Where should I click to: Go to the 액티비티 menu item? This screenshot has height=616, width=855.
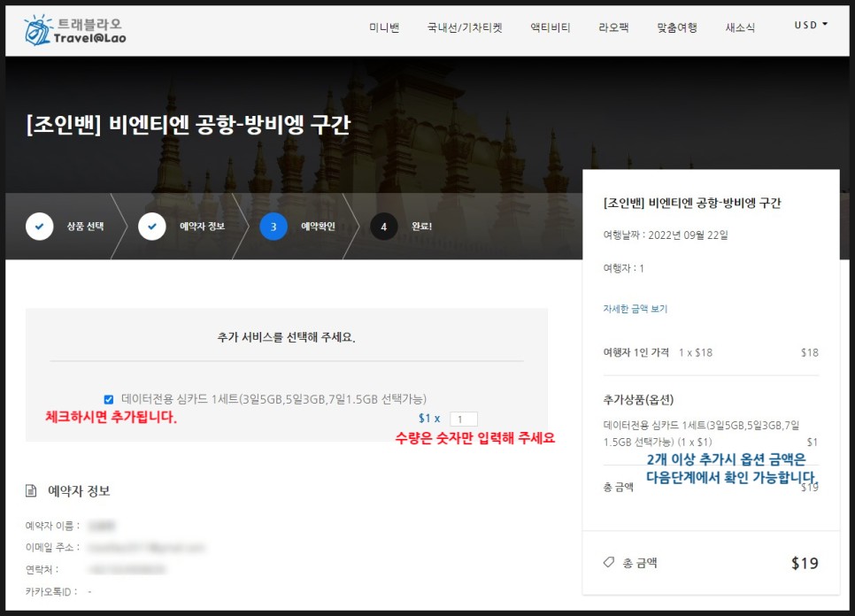[550, 27]
